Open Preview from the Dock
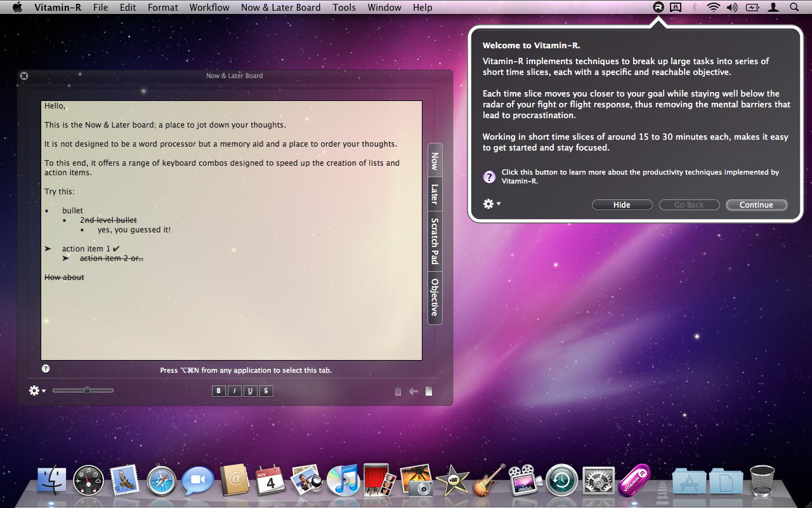This screenshot has height=508, width=812. tap(307, 480)
